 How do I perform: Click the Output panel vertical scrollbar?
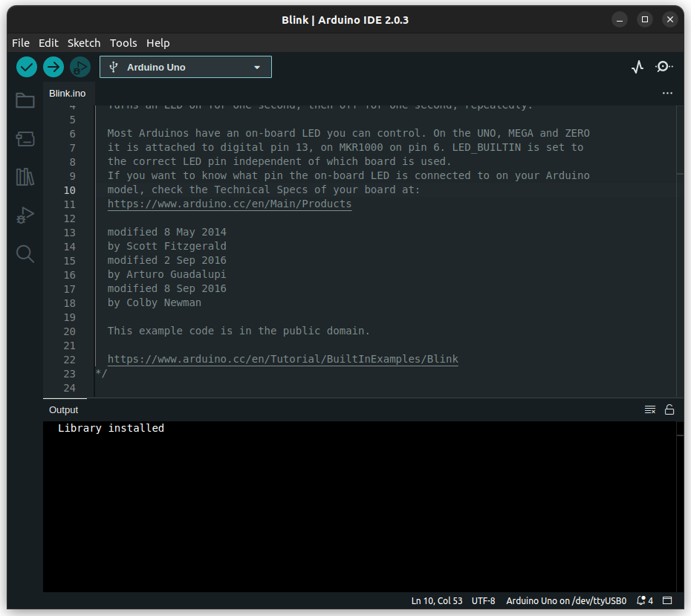(680, 507)
